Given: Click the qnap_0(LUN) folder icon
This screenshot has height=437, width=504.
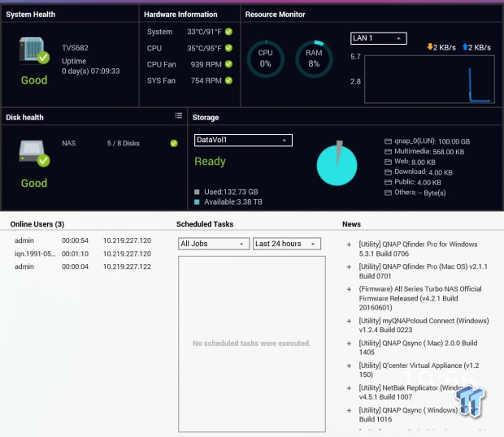Looking at the screenshot, I should pyautogui.click(x=388, y=141).
